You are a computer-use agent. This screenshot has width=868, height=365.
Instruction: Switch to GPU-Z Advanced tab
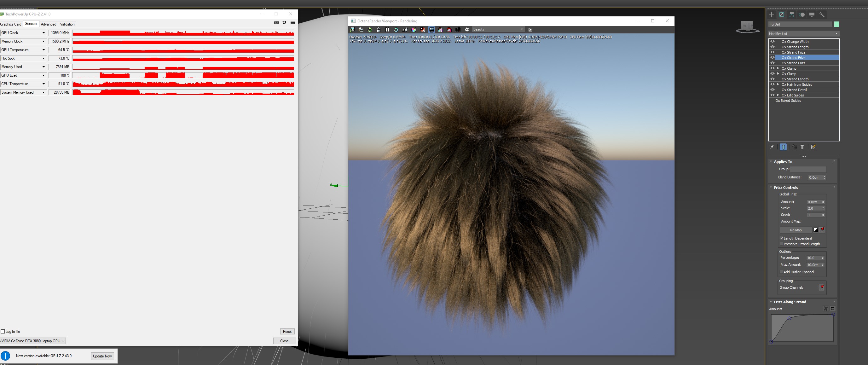49,24
